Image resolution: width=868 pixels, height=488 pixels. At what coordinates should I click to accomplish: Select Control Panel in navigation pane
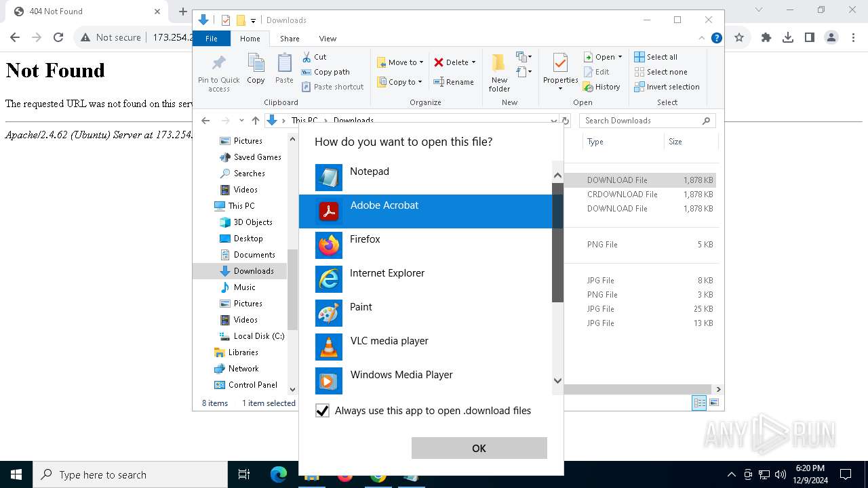pyautogui.click(x=245, y=385)
